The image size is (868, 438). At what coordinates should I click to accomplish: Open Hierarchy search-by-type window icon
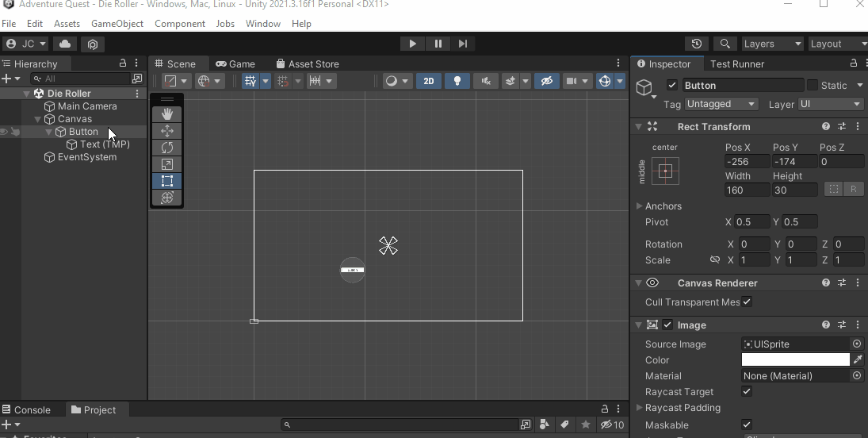pos(136,79)
